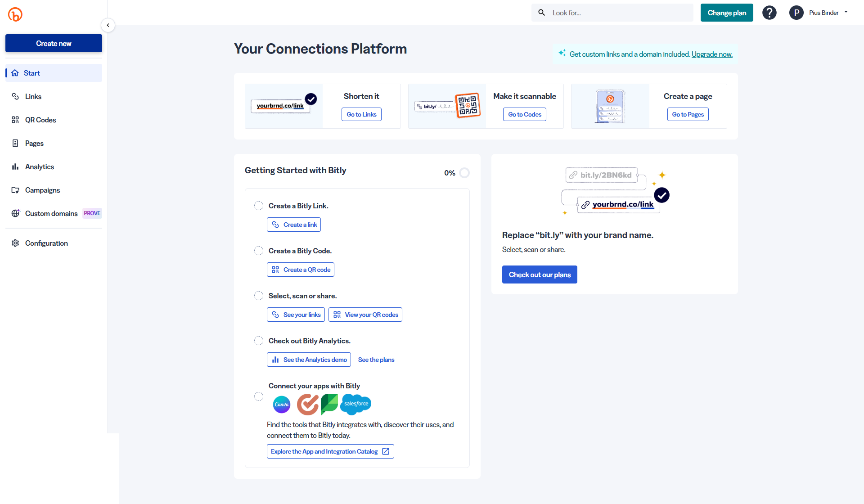Collapse the sidebar with the chevron
This screenshot has height=504, width=864.
[x=108, y=25]
